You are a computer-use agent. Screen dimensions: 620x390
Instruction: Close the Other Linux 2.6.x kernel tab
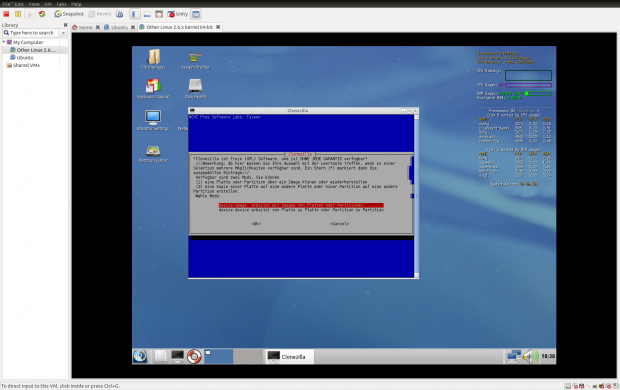pyautogui.click(x=218, y=27)
